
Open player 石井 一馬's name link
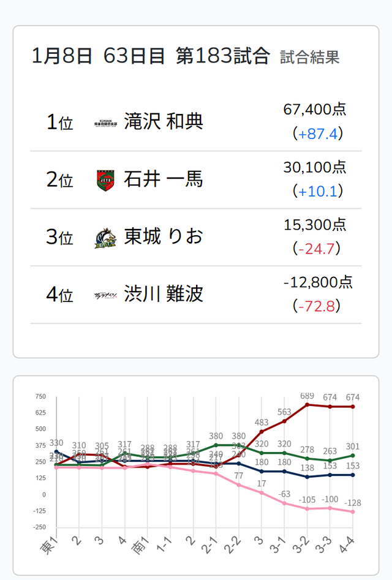pos(163,179)
